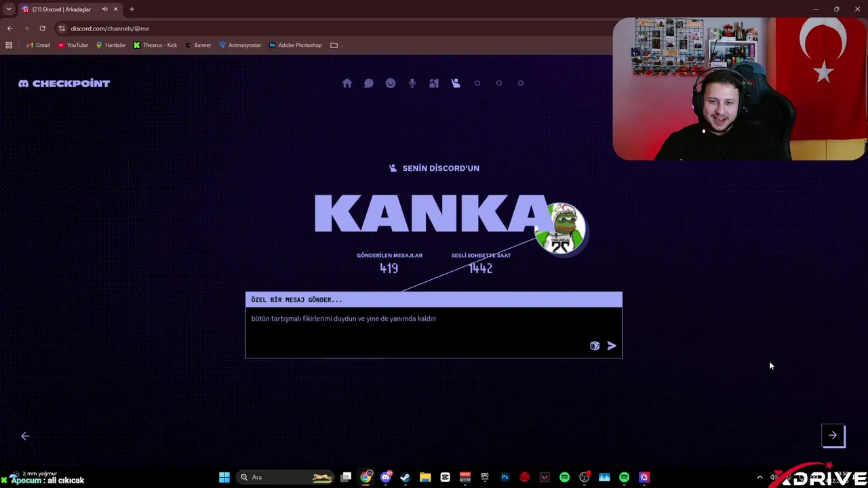Jump to the chat bubble messages step

click(369, 83)
